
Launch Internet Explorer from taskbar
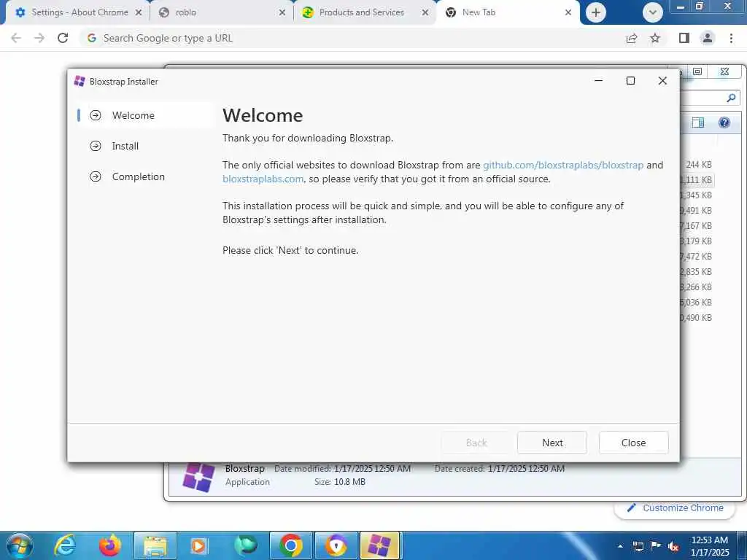click(65, 545)
